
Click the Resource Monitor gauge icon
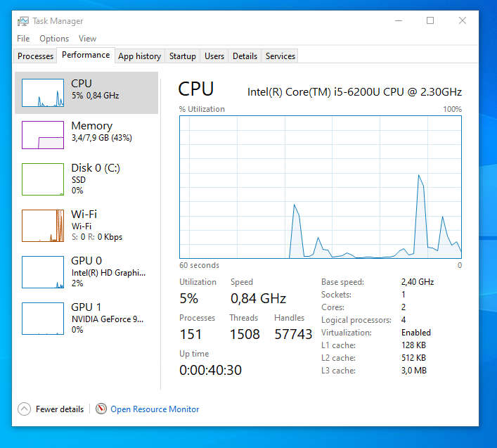(101, 409)
